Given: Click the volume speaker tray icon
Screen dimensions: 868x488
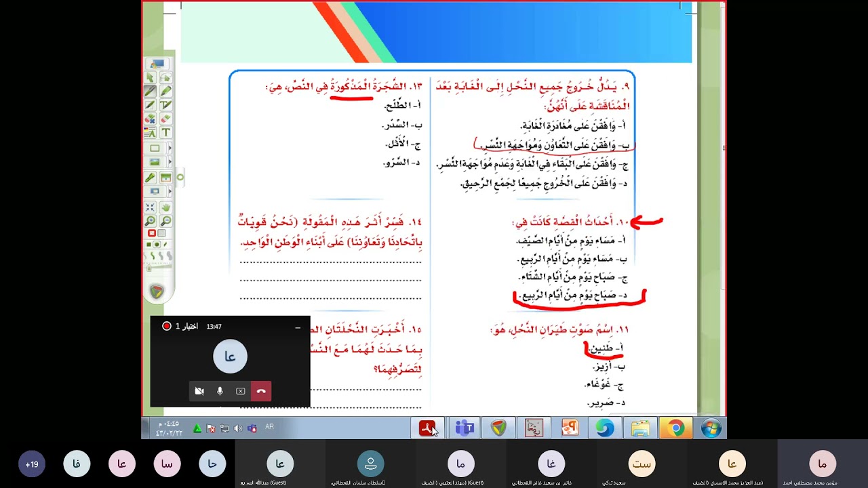Looking at the screenshot, I should 238,428.
